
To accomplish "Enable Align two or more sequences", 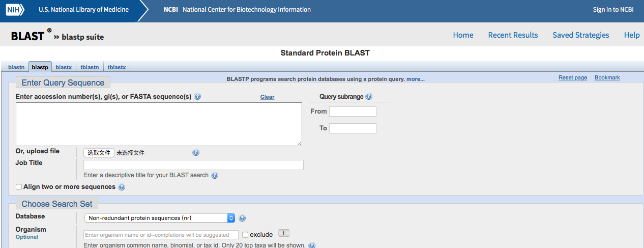I will [x=19, y=187].
